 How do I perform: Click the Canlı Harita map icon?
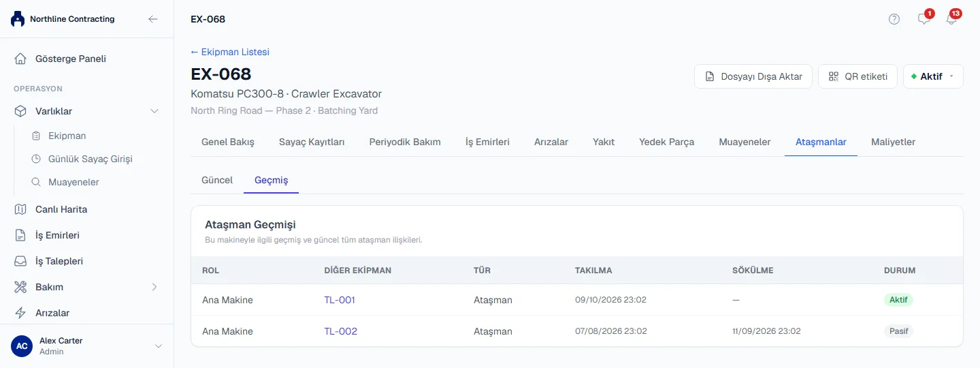(x=21, y=209)
